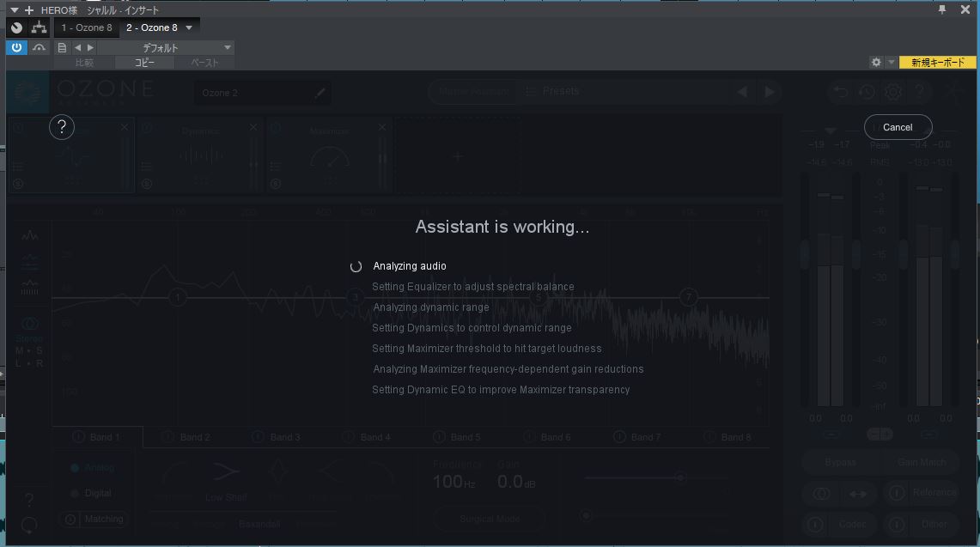Viewport: 980px width, 547px height.
Task: Remove the Dynamics module with its X
Action: point(253,128)
